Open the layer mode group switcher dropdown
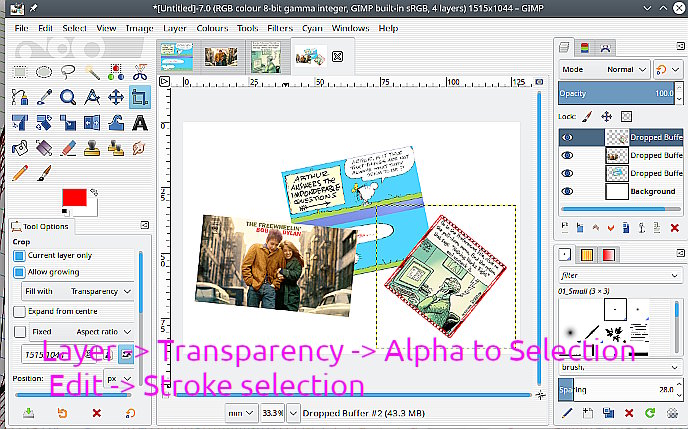Screen dimensions: 688x429 668,70
